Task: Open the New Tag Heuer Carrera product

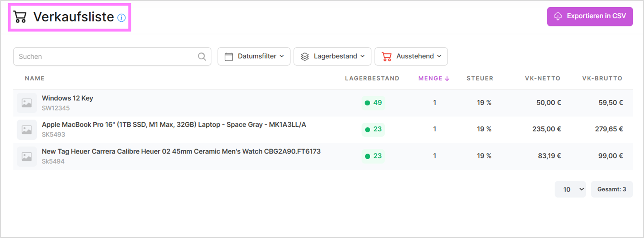Action: click(x=181, y=151)
